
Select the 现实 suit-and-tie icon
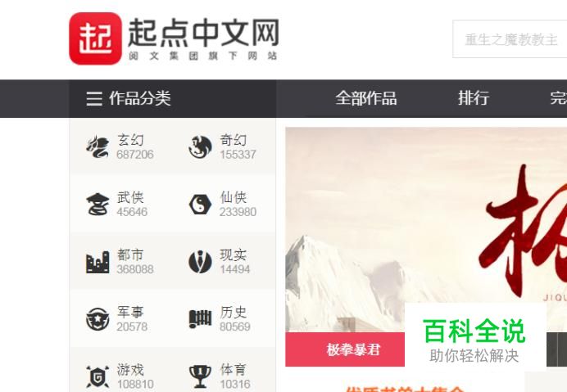[x=200, y=262]
